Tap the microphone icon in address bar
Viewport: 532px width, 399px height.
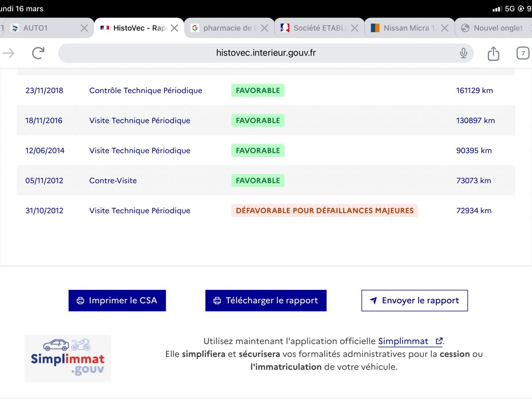(x=463, y=53)
